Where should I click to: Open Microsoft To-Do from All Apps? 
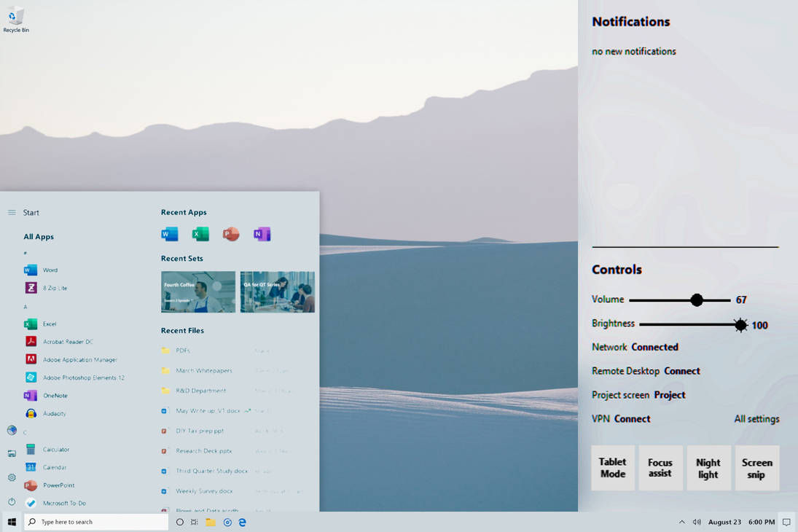(x=55, y=503)
